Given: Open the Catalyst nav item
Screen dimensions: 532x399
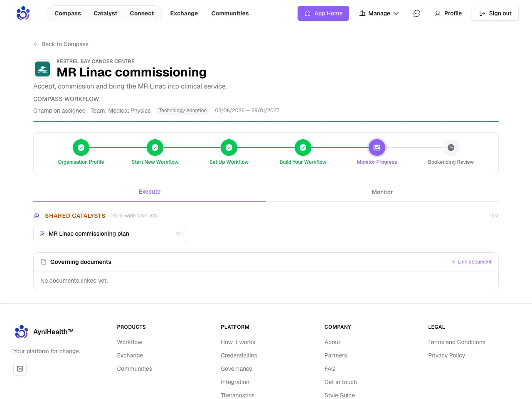Looking at the screenshot, I should [106, 13].
